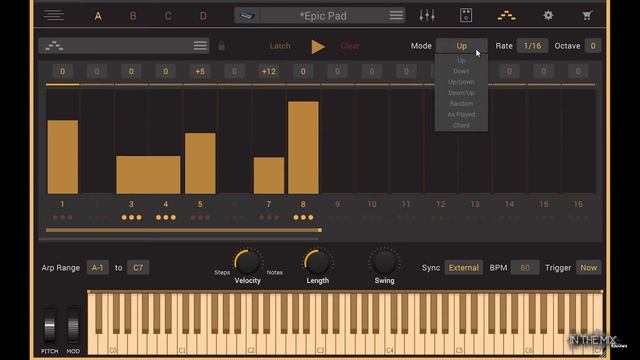Click the step 8 velocity bar

pos(303,147)
